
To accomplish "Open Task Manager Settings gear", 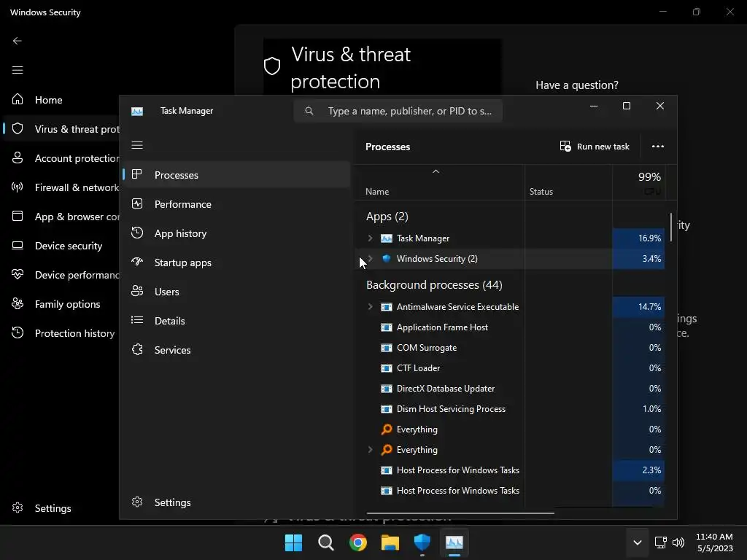I will (137, 502).
